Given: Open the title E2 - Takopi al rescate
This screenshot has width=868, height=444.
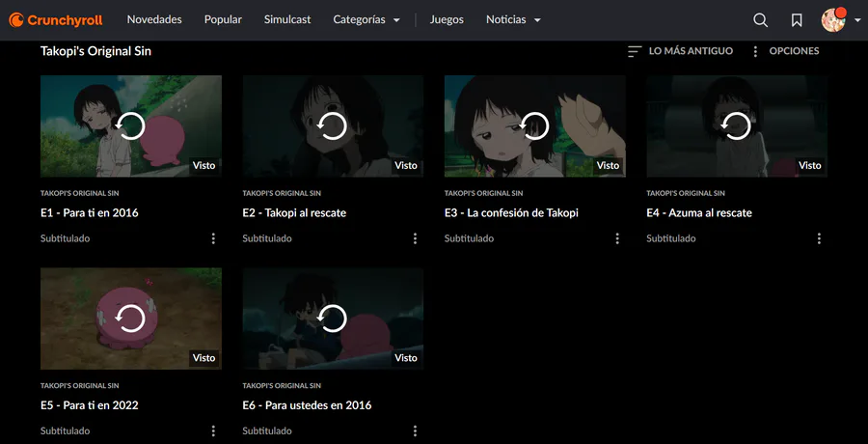Looking at the screenshot, I should (294, 213).
